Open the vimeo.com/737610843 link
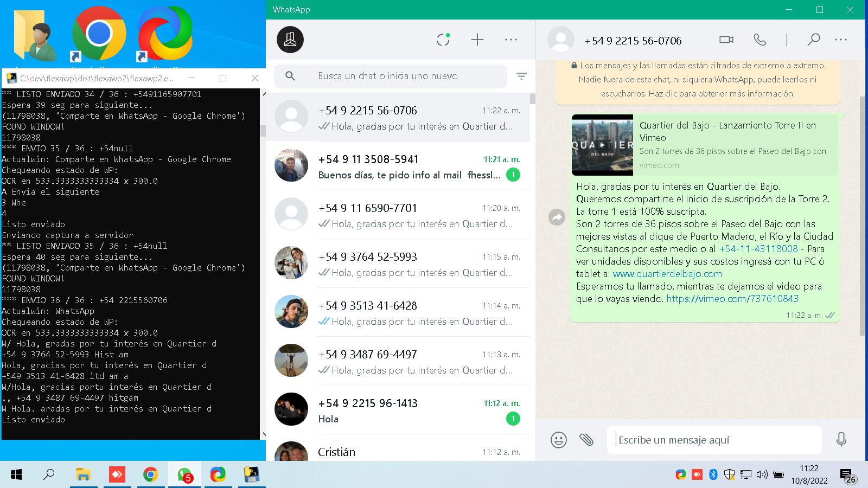868x488 pixels. coord(732,299)
